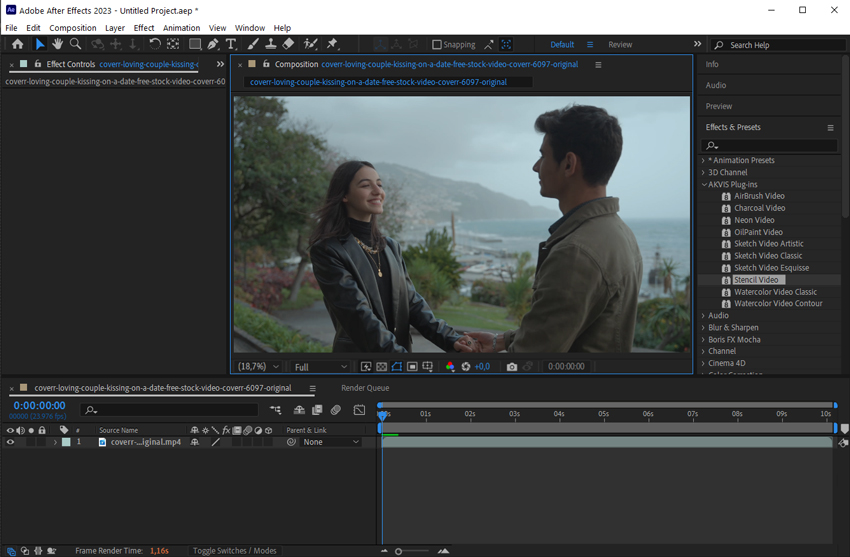
Task: Toggle the lock on the Effect Controls panel
Action: (37, 64)
